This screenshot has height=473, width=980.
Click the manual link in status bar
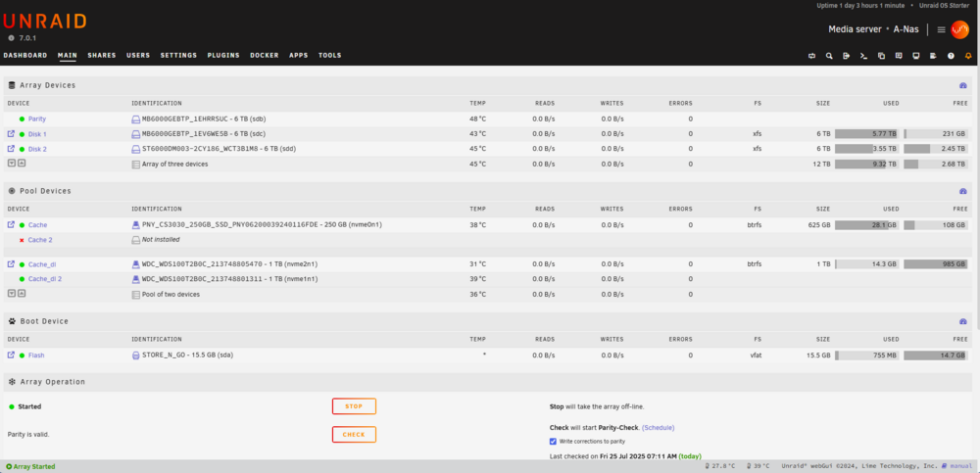click(x=958, y=467)
